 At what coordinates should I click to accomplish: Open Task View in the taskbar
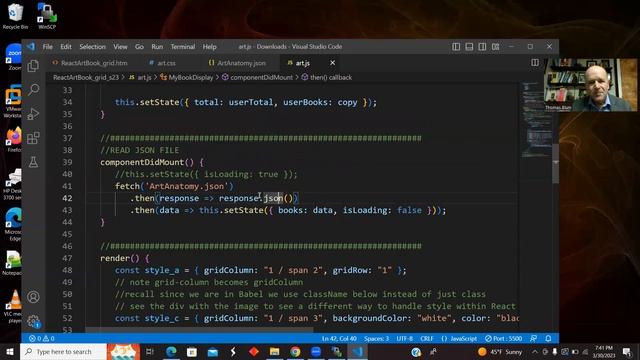[150, 351]
